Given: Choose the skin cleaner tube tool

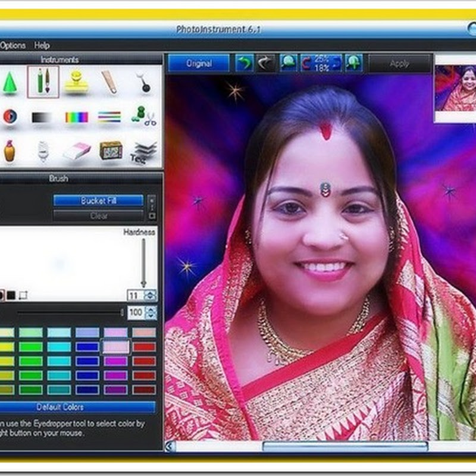Looking at the screenshot, I should [x=109, y=82].
